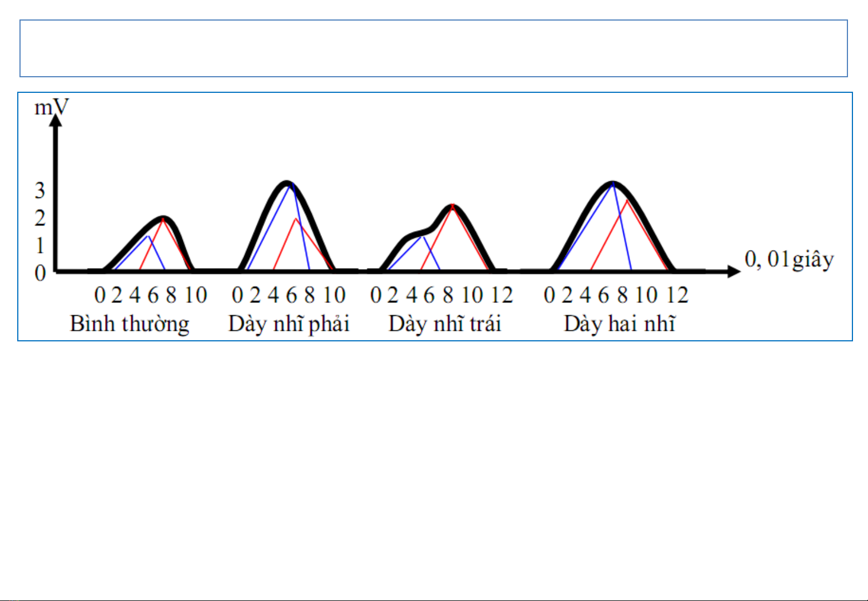868x601 pixels.
Task: Click the "Dày hai nhĩ" label
Action: point(619,324)
